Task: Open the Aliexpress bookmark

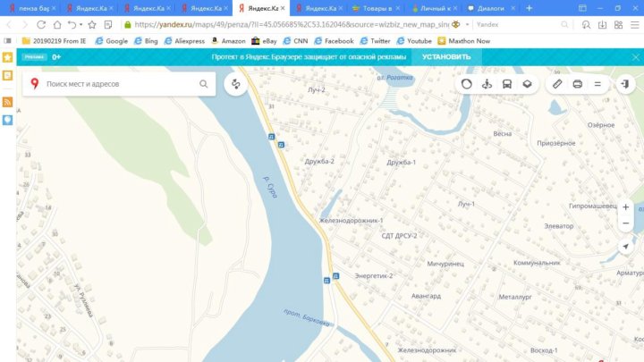Action: pos(183,40)
